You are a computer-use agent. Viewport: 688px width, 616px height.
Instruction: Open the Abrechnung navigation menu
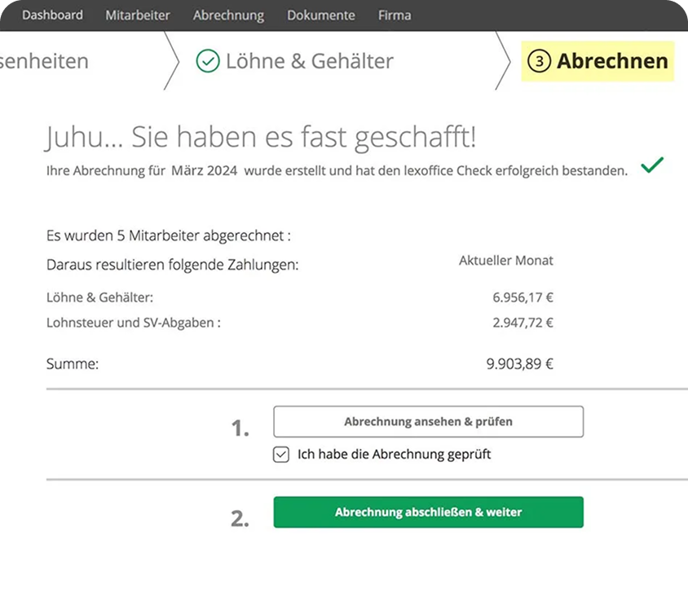228,15
